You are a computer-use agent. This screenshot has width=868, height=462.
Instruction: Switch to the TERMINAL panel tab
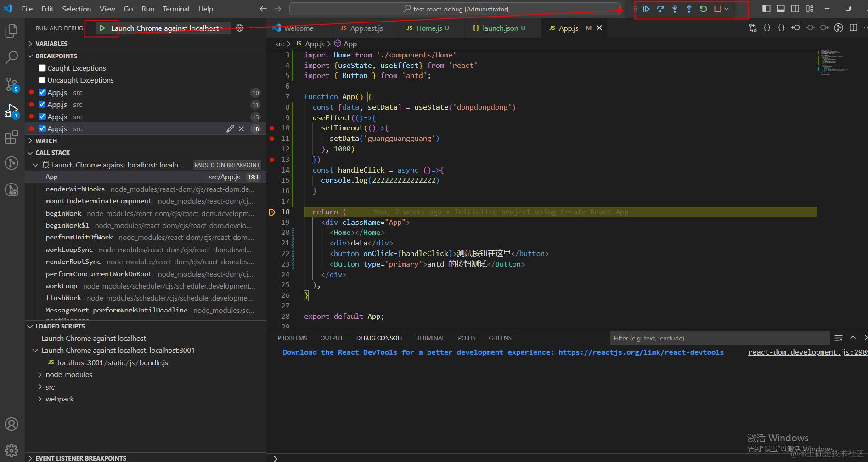(x=431, y=338)
